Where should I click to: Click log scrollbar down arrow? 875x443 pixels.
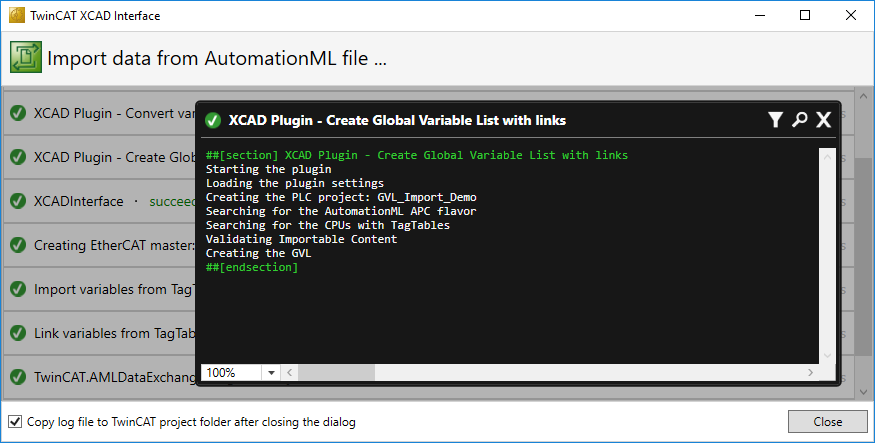tap(828, 355)
